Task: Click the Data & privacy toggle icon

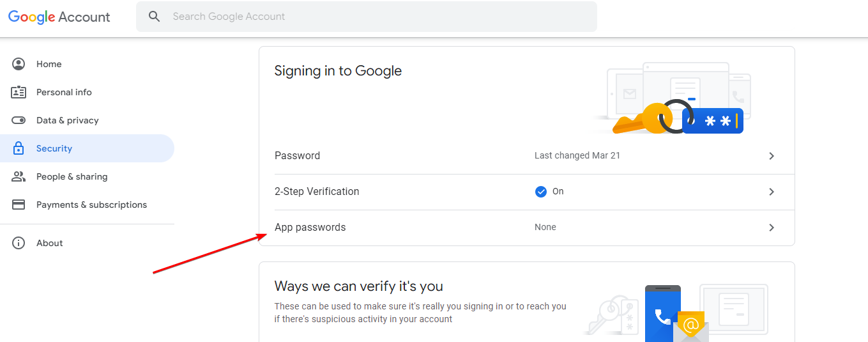Action: [x=19, y=120]
